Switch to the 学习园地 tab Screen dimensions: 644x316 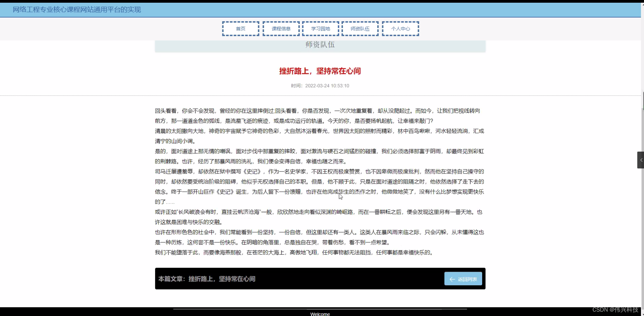click(320, 29)
